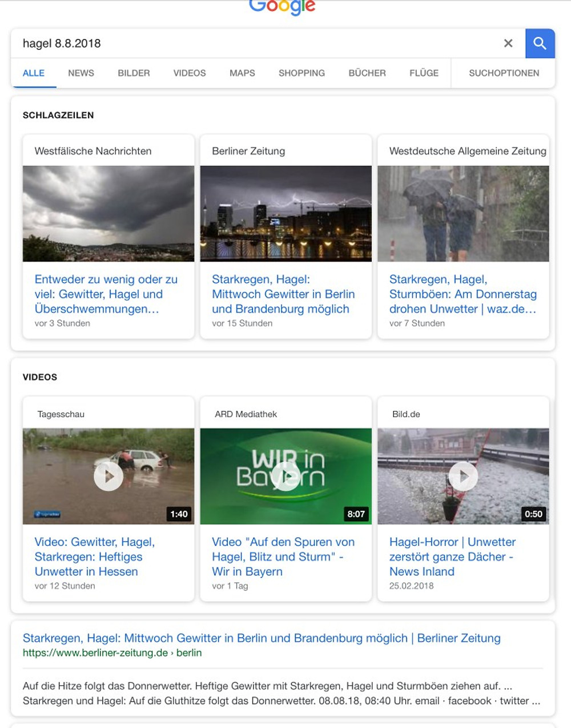571x728 pixels.
Task: Click the blue search magnifier button
Action: (540, 43)
